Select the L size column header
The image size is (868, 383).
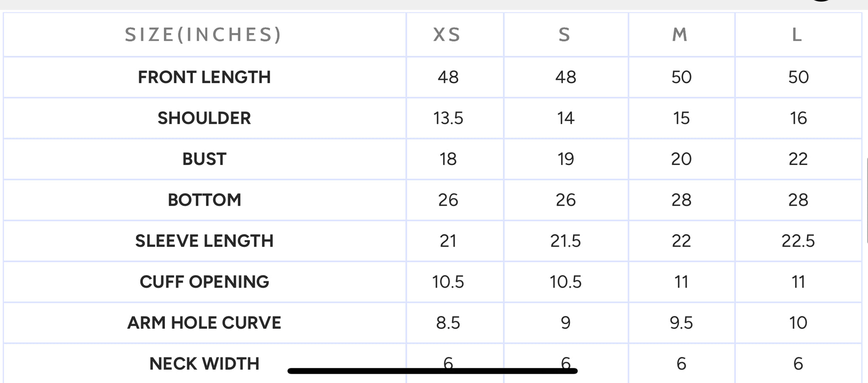pyautogui.click(x=797, y=35)
